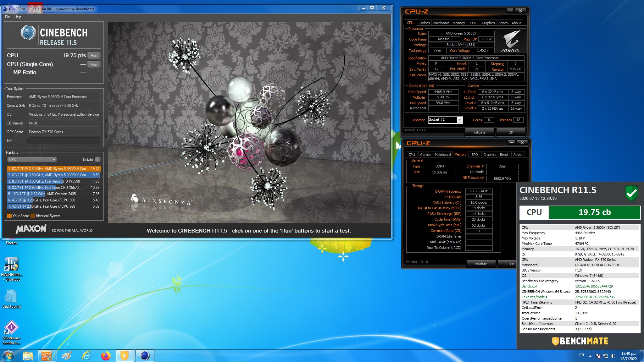Screen dimensions: 644x362
Task: Open the Windows Start menu orb
Action: coord(8,356)
